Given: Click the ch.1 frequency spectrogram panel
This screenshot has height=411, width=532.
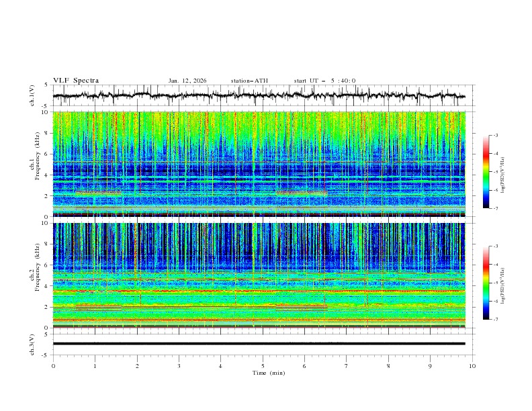Looking at the screenshot, I should [259, 164].
